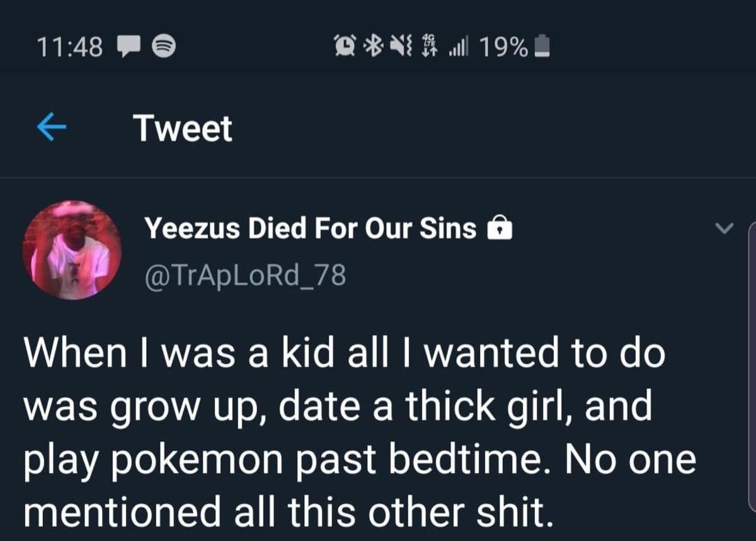Viewport: 756px width, 541px height.
Task: Tap the 11:48 clock in status bar
Action: tap(69, 46)
